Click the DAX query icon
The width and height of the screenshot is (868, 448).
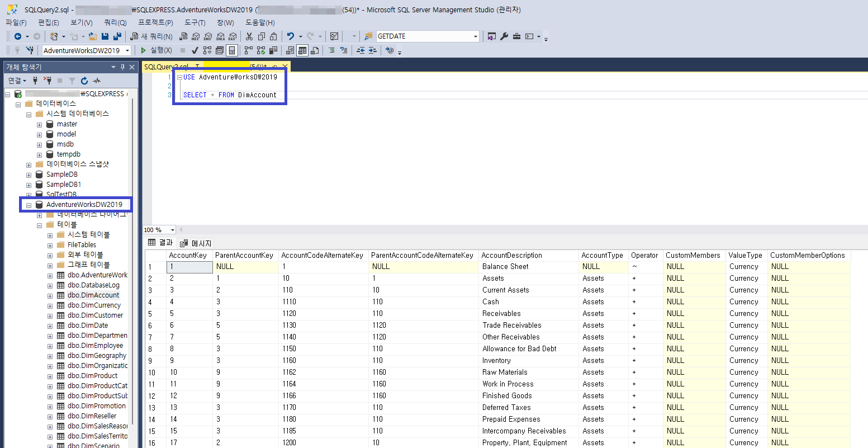[233, 36]
